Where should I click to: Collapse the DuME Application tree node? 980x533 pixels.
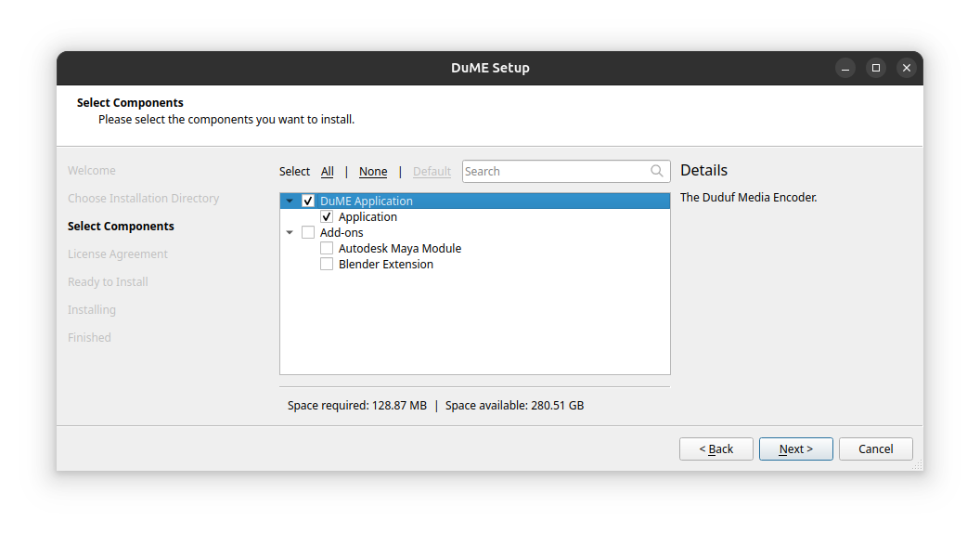click(x=290, y=201)
